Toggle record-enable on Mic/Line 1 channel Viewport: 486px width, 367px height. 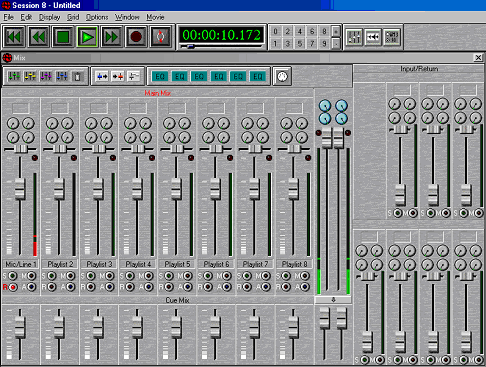tap(13, 287)
